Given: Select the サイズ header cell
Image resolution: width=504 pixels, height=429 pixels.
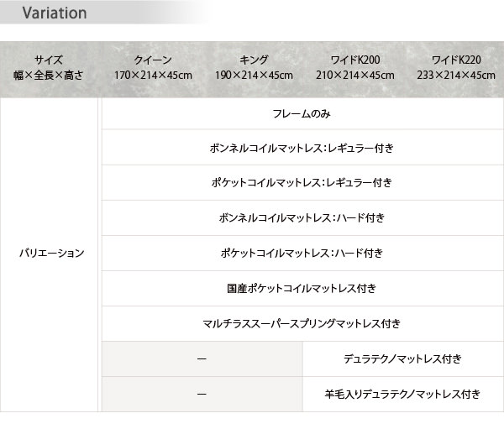Looking at the screenshot, I should coord(49,68).
